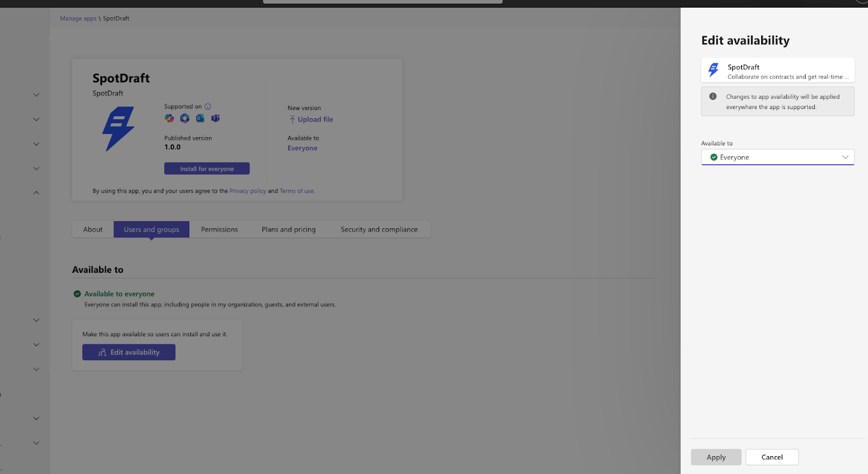Click the green check beside Available to everyone
The image size is (868, 474).
click(77, 294)
